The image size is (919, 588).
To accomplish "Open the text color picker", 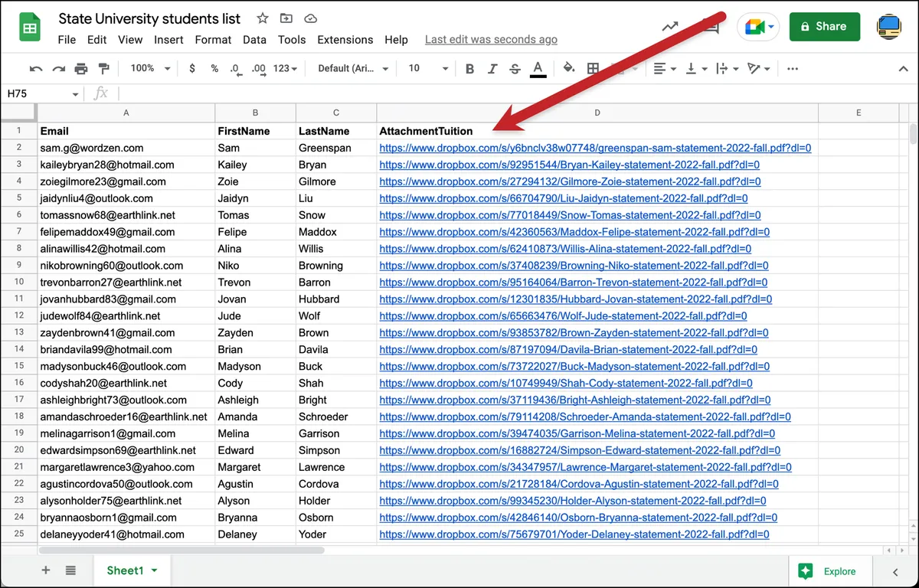I will pyautogui.click(x=538, y=68).
